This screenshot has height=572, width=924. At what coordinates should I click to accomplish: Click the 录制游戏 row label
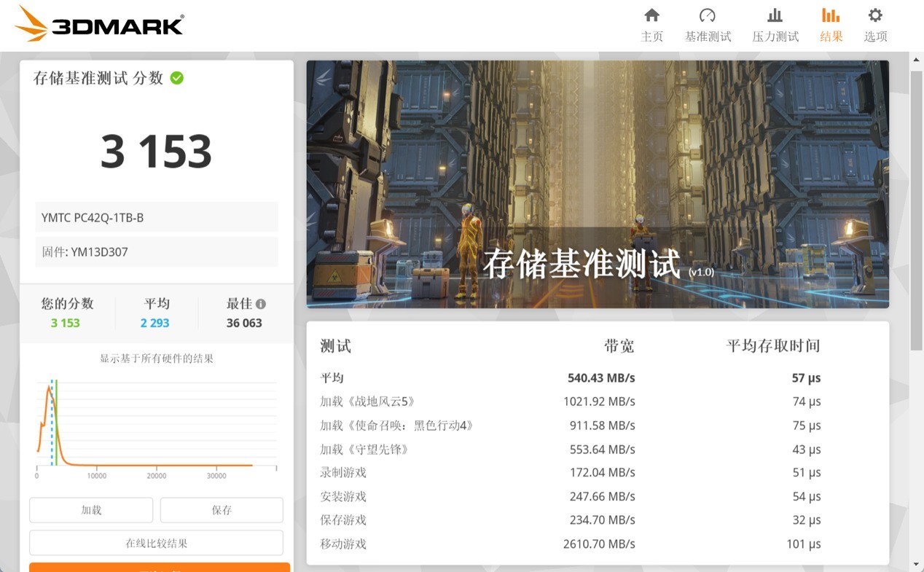point(343,473)
